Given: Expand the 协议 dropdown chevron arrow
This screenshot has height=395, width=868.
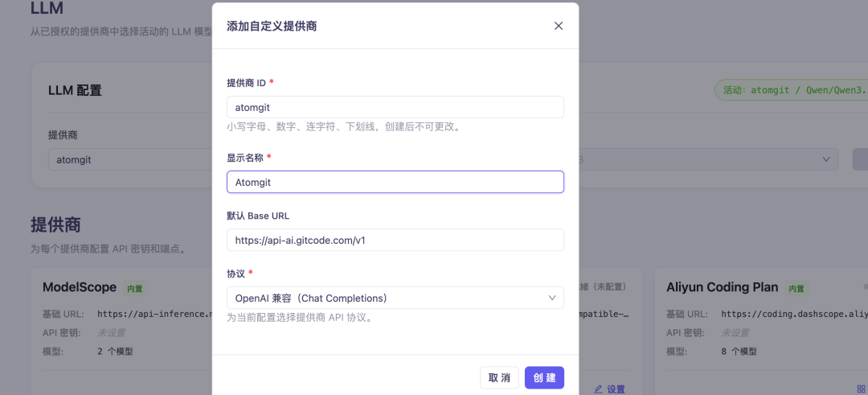Looking at the screenshot, I should [552, 298].
